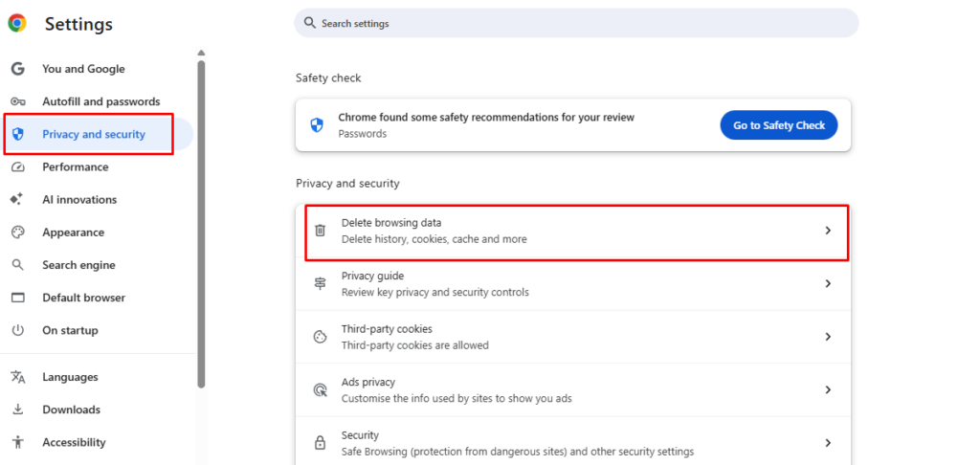
Task: Click the Chrome logo beside Settings
Action: (x=17, y=24)
